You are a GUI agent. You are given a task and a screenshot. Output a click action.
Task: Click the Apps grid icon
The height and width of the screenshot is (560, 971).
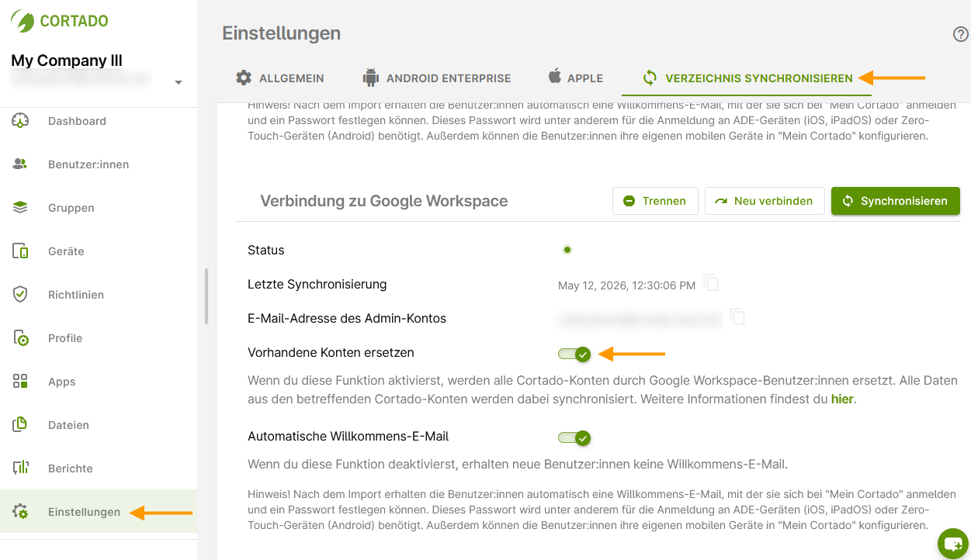[x=20, y=382]
